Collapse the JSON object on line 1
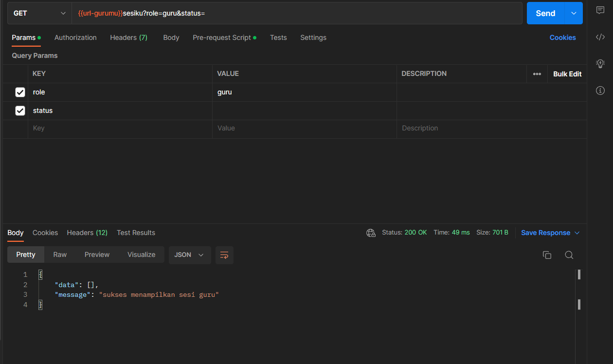The width and height of the screenshot is (613, 364). 40,274
